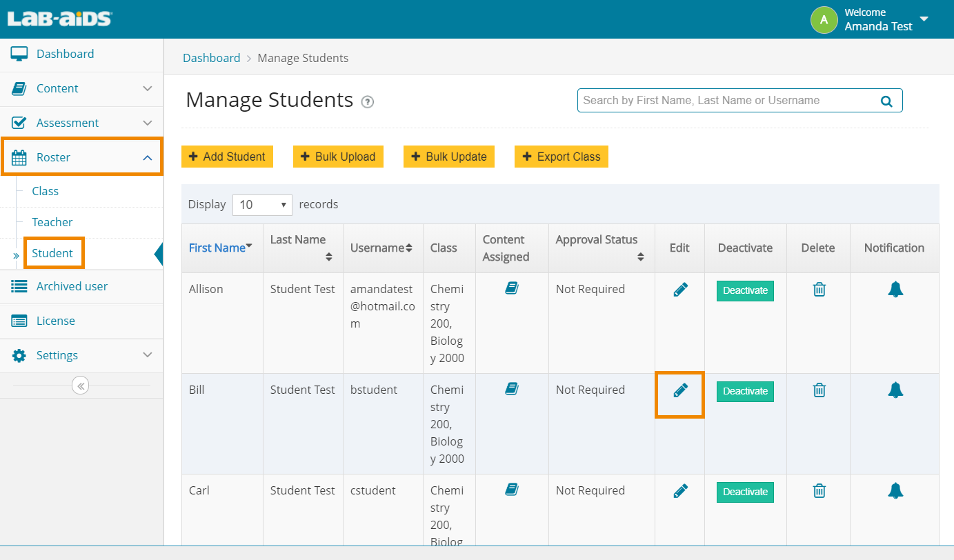Viewport: 954px width, 560px height.
Task: Deactivate the student Bill
Action: pos(745,391)
